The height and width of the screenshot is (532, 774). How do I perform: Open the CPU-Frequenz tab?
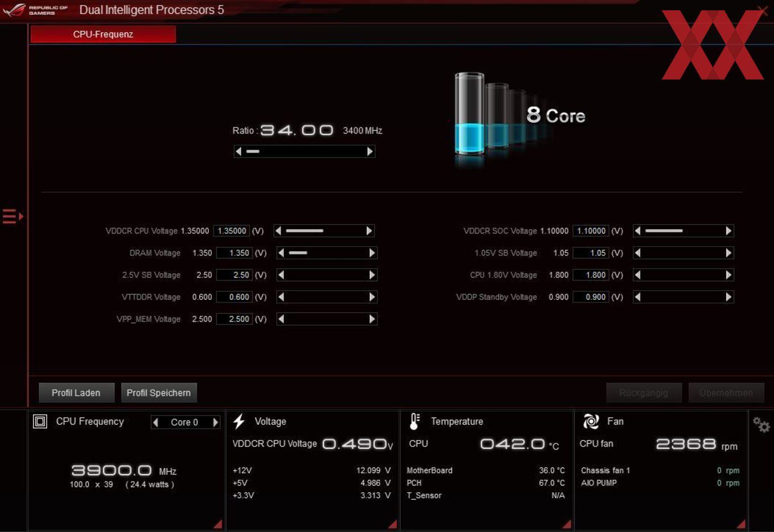point(103,34)
